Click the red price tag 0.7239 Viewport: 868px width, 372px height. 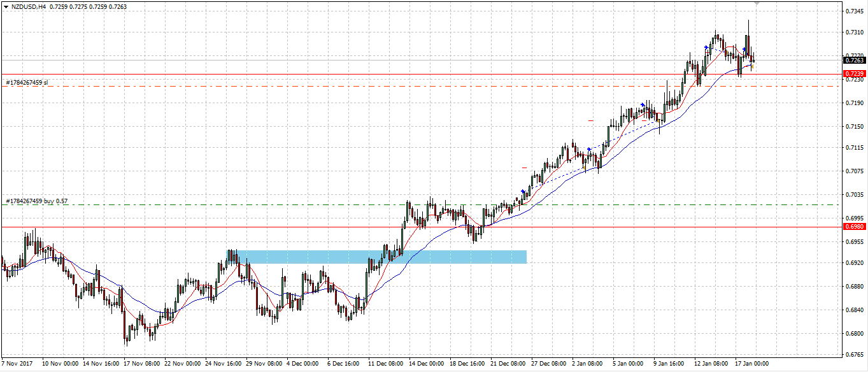(x=854, y=74)
